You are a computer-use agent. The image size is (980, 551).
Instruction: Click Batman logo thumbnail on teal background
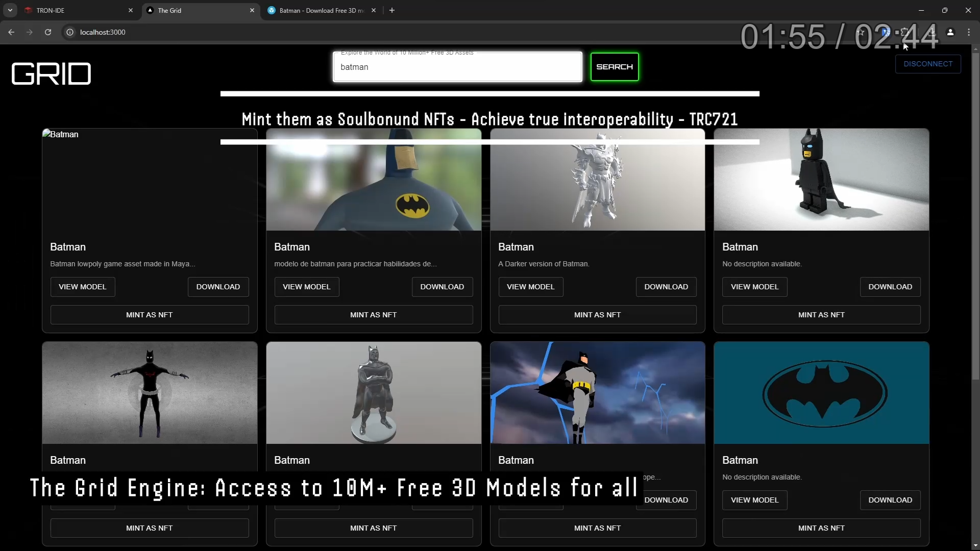coord(821,393)
